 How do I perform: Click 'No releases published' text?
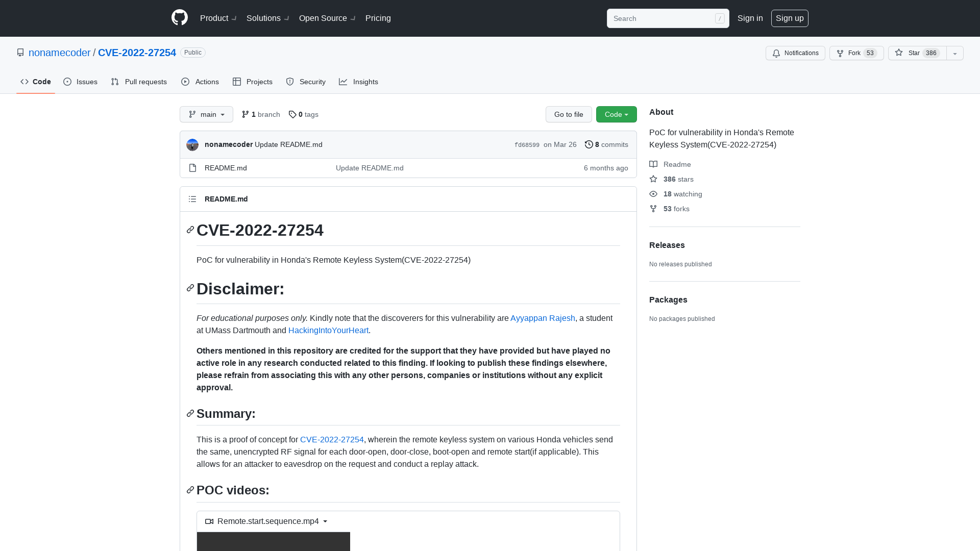click(680, 264)
